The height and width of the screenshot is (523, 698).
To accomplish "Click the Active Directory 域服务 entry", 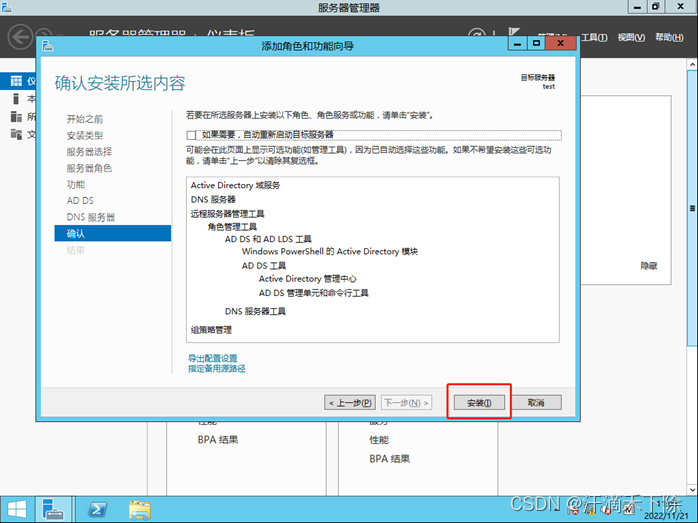I will 235,185.
